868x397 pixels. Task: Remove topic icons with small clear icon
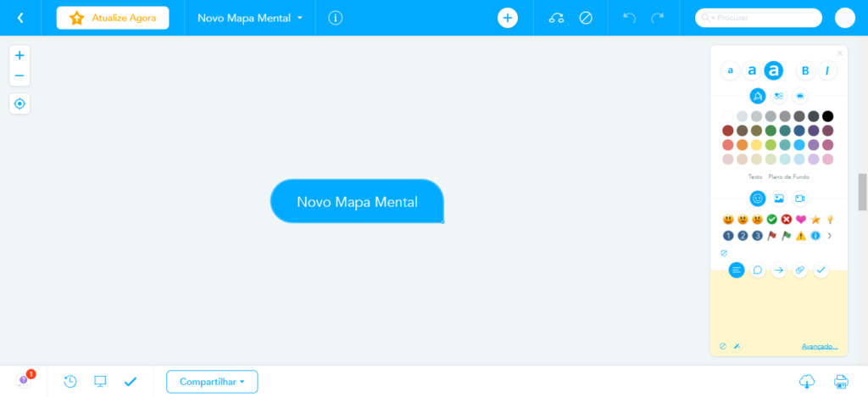pos(724,253)
